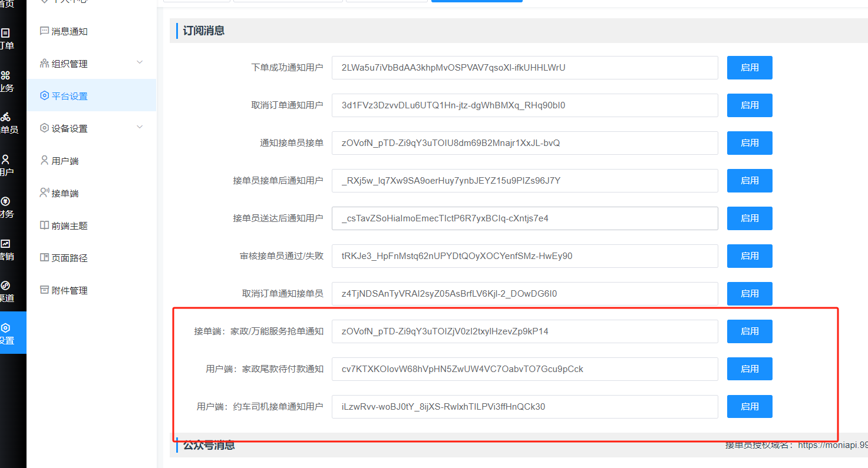Click 启用 beside 取消订单通知接单员
This screenshot has width=868, height=468.
[x=750, y=294]
